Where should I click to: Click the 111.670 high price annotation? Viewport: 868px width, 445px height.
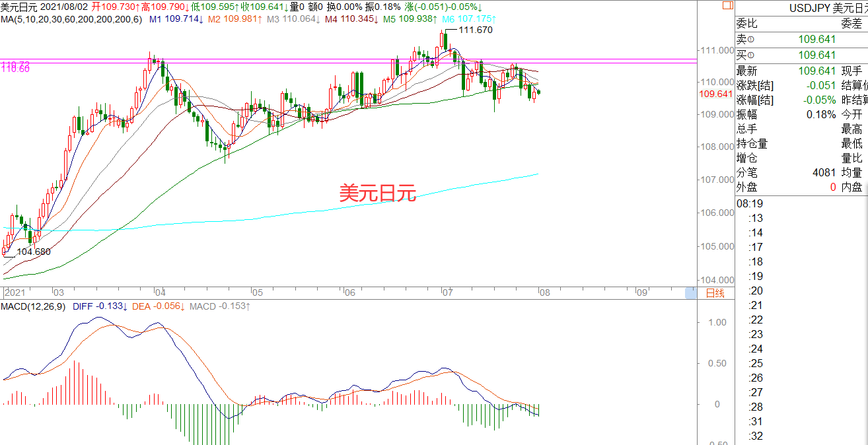coord(475,30)
